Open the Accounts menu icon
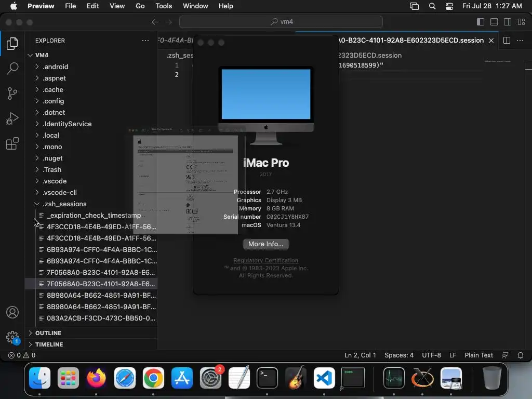 [x=12, y=312]
